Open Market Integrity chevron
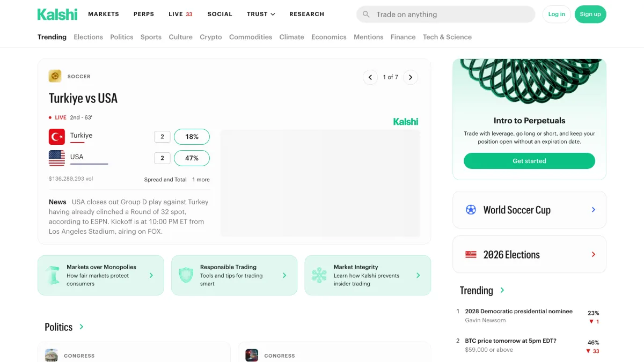Screen dimensions: 644x362 coord(418,275)
